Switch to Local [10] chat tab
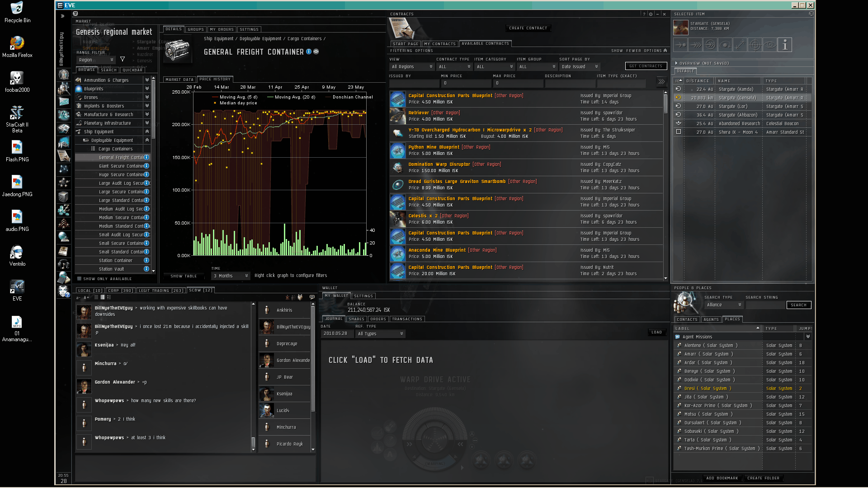This screenshot has height=488, width=868. [90, 291]
